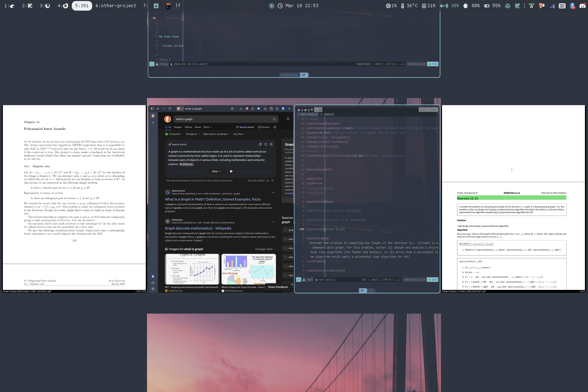Image resolution: width=588 pixels, height=392 pixels.
Task: Open the Graph discrete mathematics Wikipedia link
Action: point(198,228)
